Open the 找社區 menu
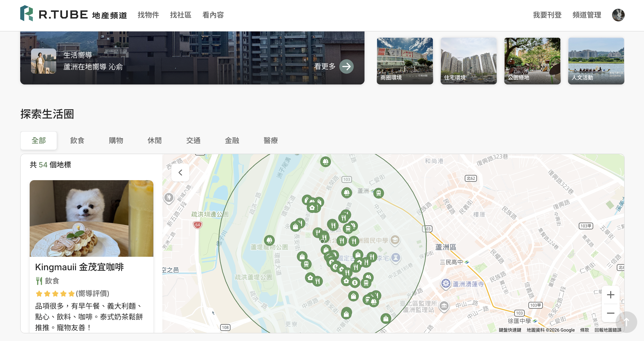 tap(181, 15)
